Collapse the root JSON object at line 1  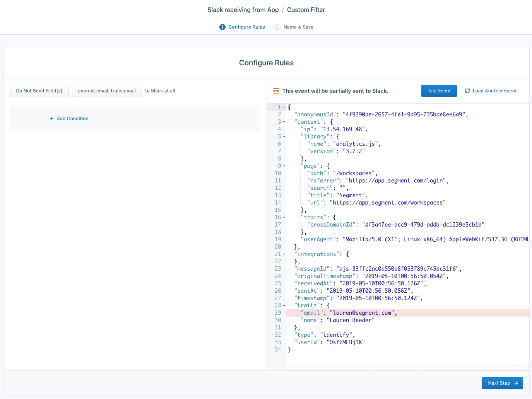click(283, 107)
